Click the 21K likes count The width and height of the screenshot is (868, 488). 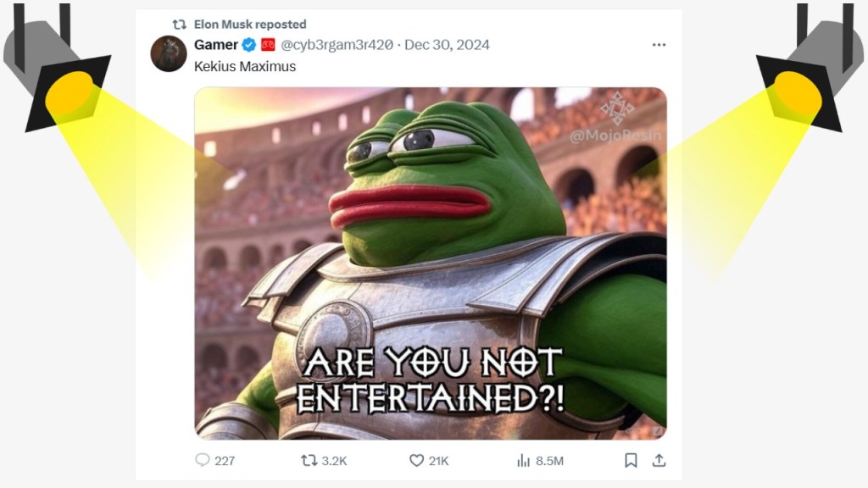[x=438, y=461]
